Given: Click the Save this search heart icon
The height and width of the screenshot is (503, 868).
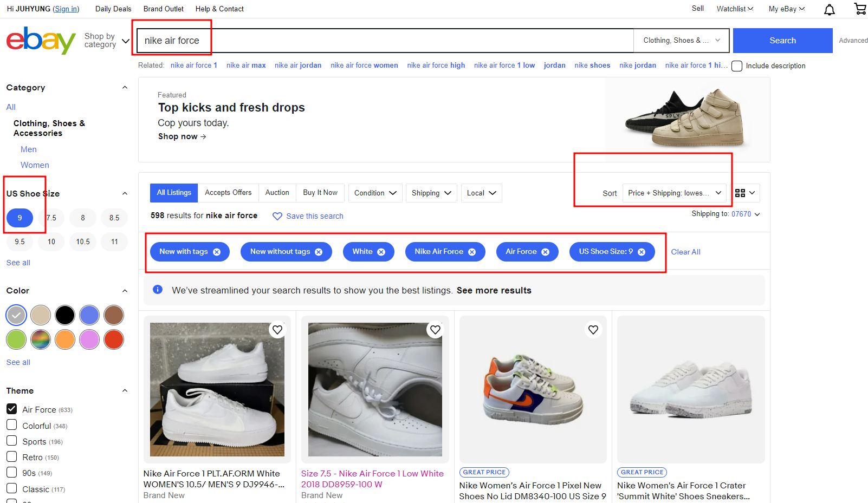Looking at the screenshot, I should [x=277, y=216].
